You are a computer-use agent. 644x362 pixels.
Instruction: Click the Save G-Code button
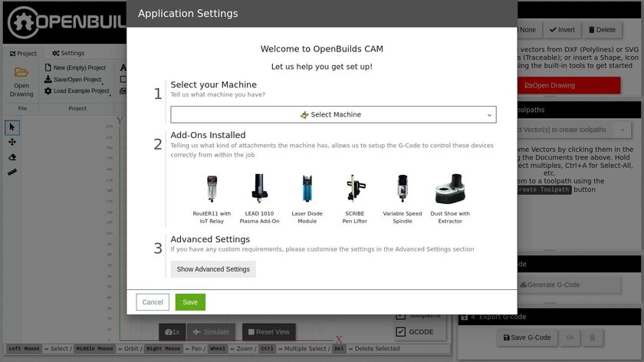(x=527, y=337)
